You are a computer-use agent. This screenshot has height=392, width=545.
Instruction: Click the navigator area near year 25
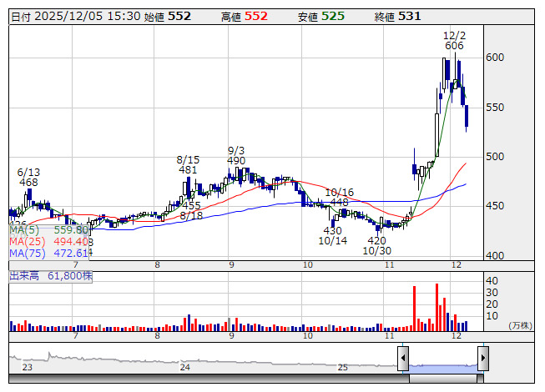[342, 367]
